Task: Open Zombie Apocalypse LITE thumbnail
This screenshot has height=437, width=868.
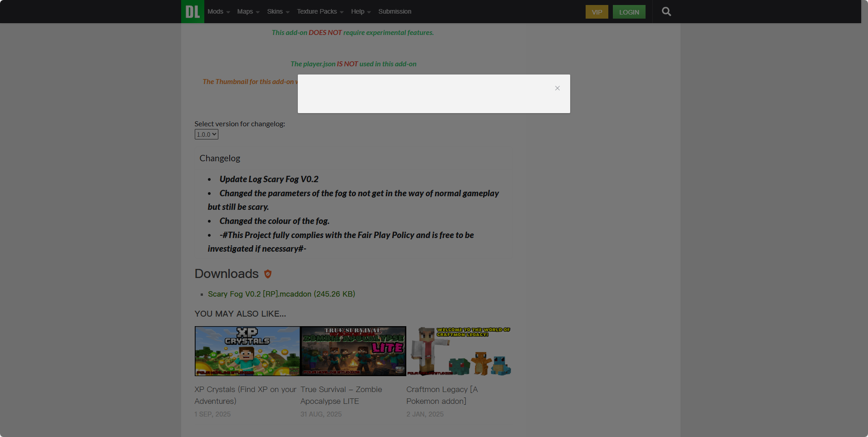Action: pyautogui.click(x=353, y=351)
